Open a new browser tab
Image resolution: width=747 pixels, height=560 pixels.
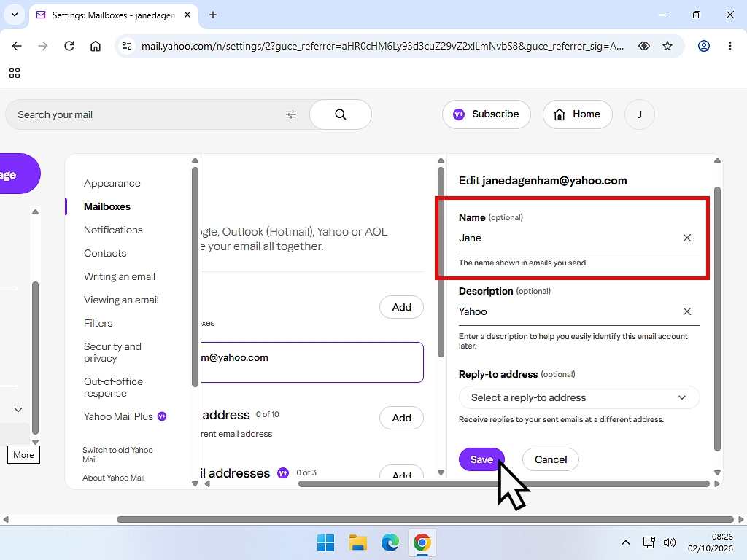213,15
